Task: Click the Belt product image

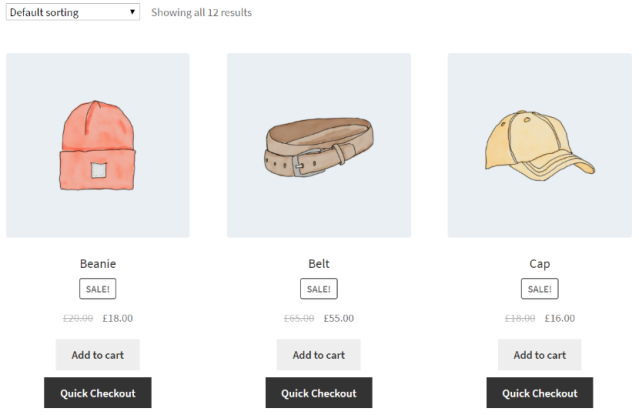Action: point(318,145)
